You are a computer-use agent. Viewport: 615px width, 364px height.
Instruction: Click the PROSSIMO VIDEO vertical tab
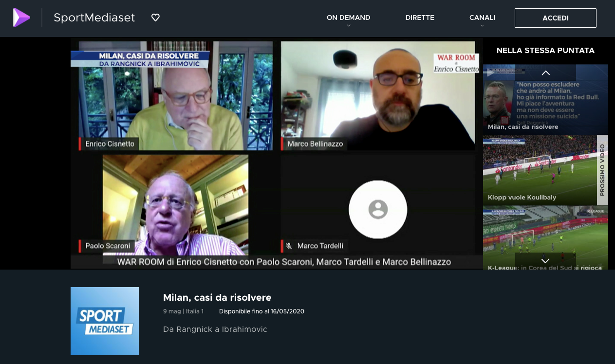coord(602,170)
